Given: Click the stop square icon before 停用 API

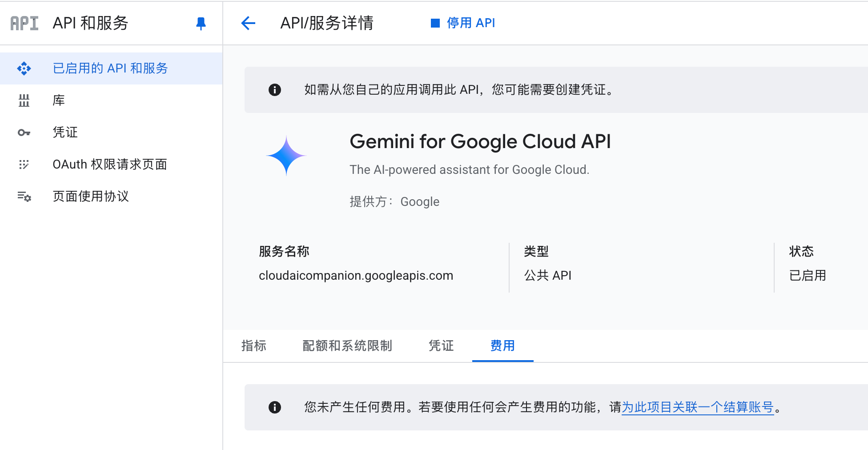Looking at the screenshot, I should 435,23.
